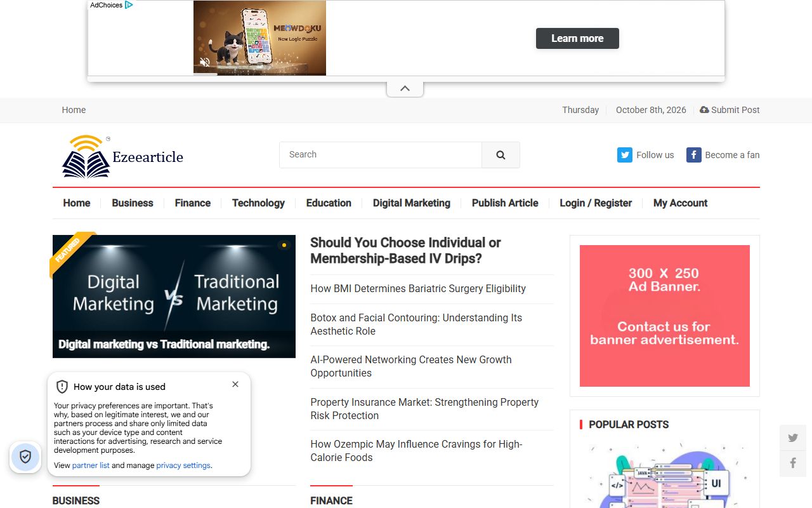
Task: Click the FINANCE section heading
Action: coord(331,500)
